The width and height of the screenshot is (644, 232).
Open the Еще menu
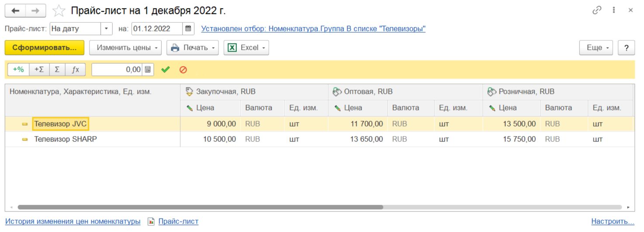(x=596, y=48)
